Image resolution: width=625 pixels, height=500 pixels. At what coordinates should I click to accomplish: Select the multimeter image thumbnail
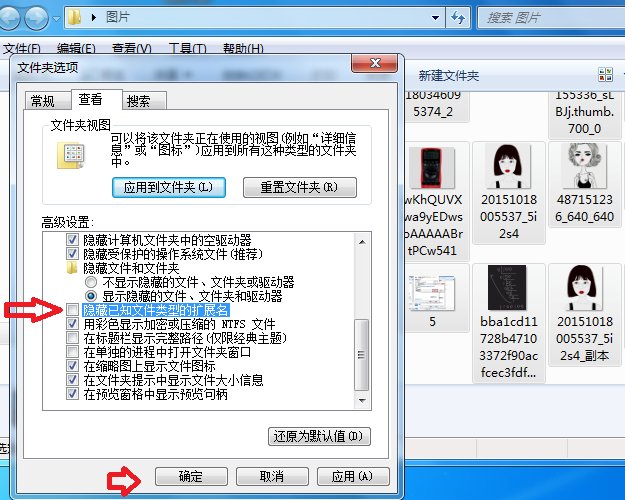pyautogui.click(x=432, y=167)
